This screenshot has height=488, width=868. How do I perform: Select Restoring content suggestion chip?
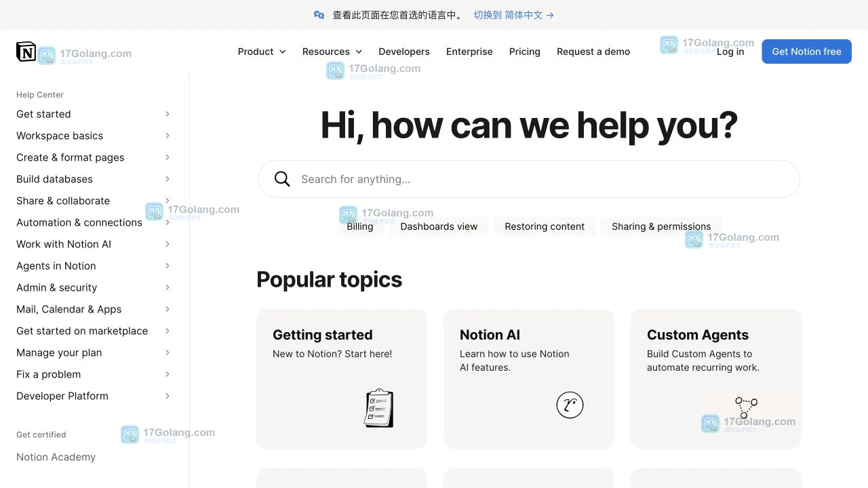coord(545,226)
